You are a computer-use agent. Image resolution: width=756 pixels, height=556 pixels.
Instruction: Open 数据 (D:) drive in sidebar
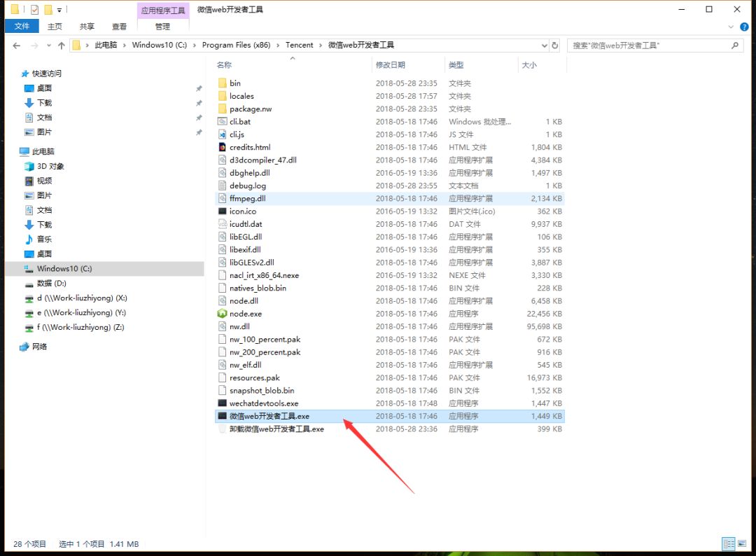pyautogui.click(x=51, y=283)
